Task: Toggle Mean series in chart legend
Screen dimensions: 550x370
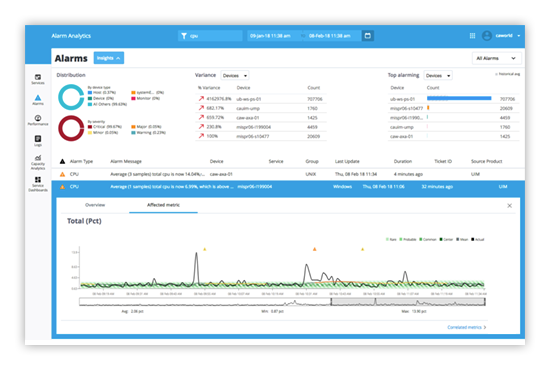Action: click(x=462, y=240)
